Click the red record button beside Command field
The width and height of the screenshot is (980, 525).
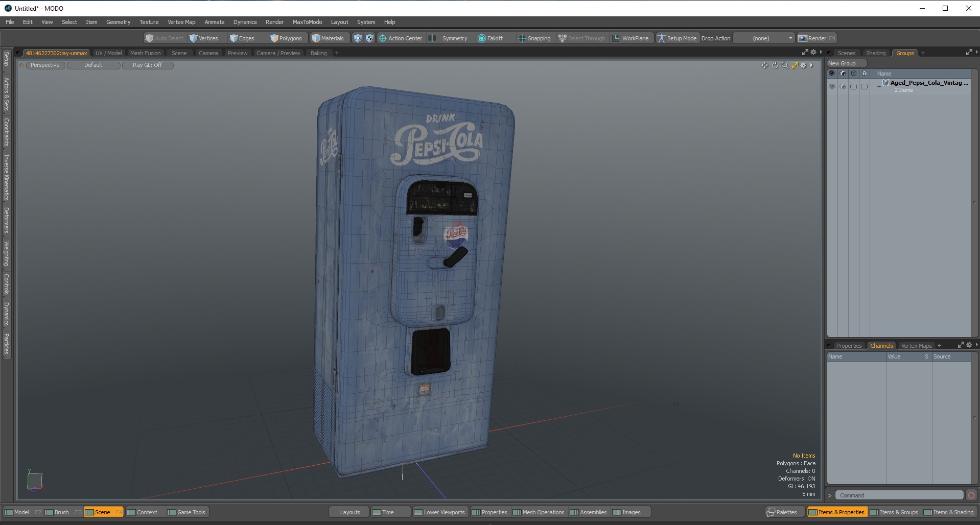click(x=971, y=495)
